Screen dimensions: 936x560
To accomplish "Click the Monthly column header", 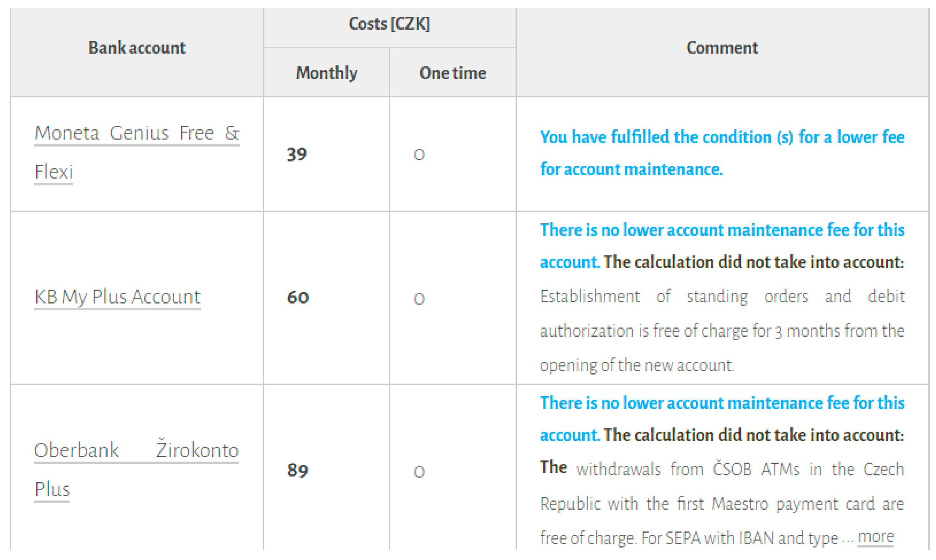I will 327,73.
